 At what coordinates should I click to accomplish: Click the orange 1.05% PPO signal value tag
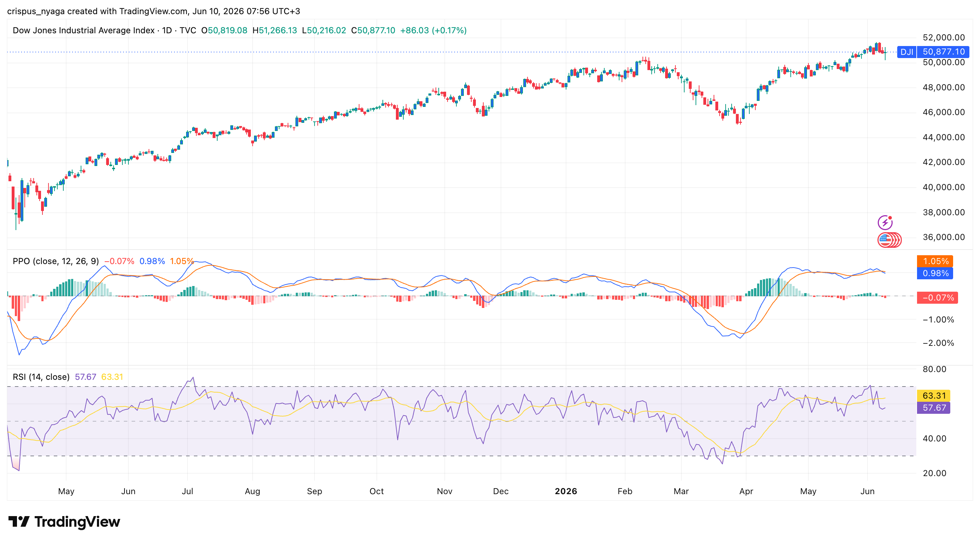(935, 262)
